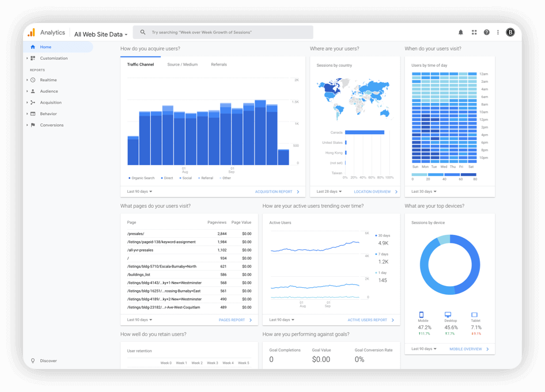Click the notifications bell icon
This screenshot has width=545, height=392.
click(x=460, y=32)
